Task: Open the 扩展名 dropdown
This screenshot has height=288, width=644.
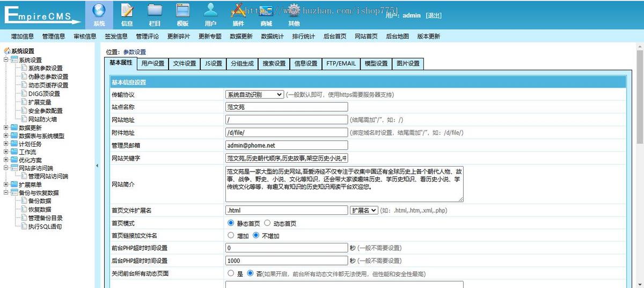Action: (x=364, y=210)
